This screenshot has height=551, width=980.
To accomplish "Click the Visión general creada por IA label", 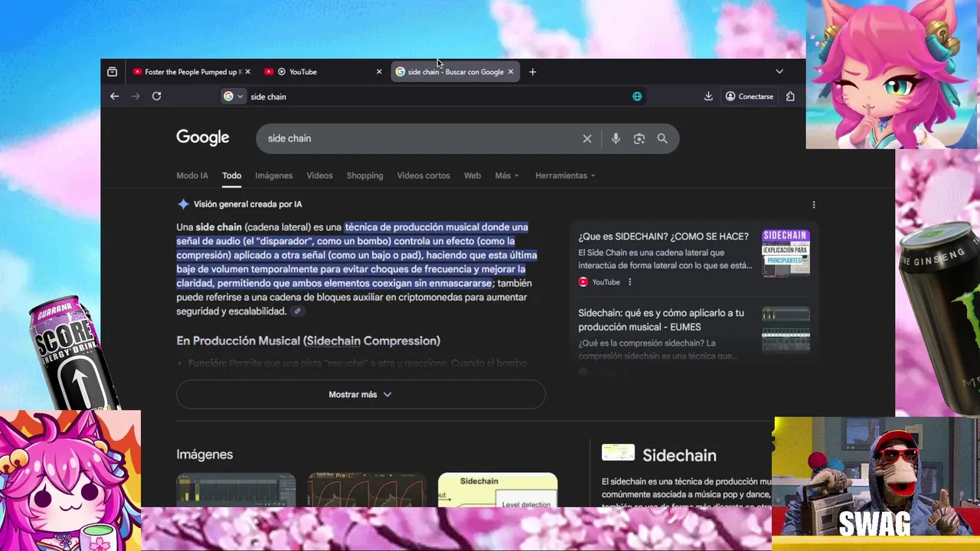I will (x=248, y=204).
